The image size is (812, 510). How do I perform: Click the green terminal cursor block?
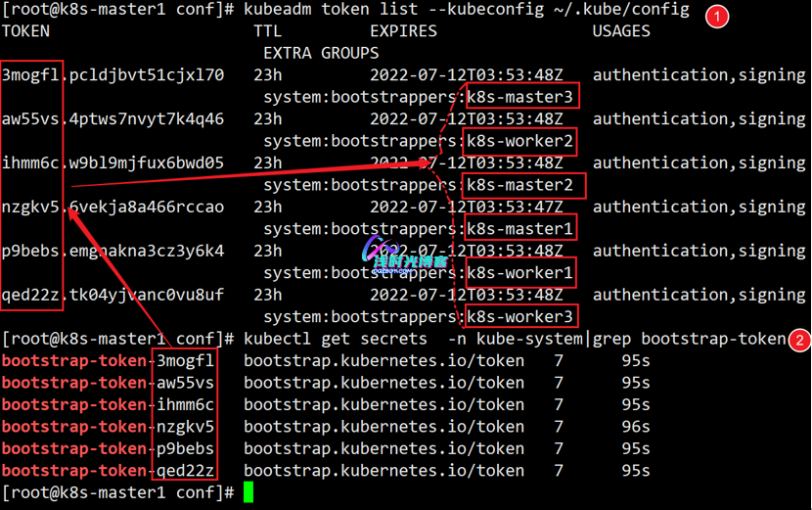(248, 492)
